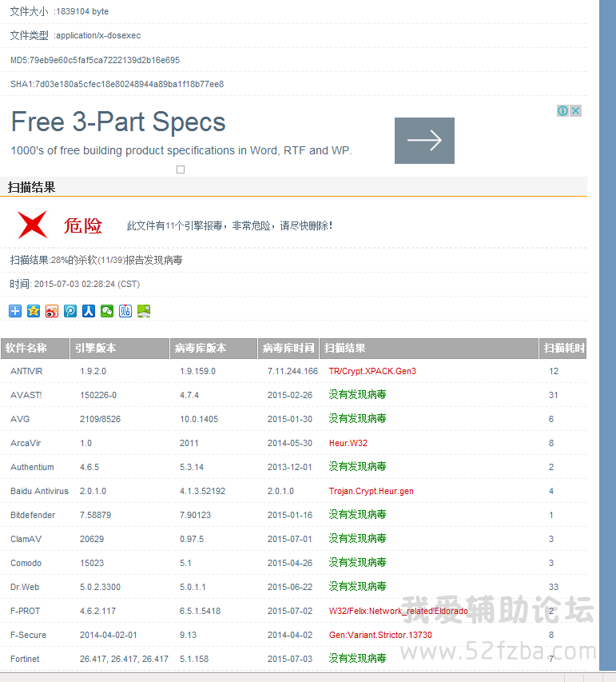Click the last green share icon
The image size is (616, 682).
pos(144,311)
